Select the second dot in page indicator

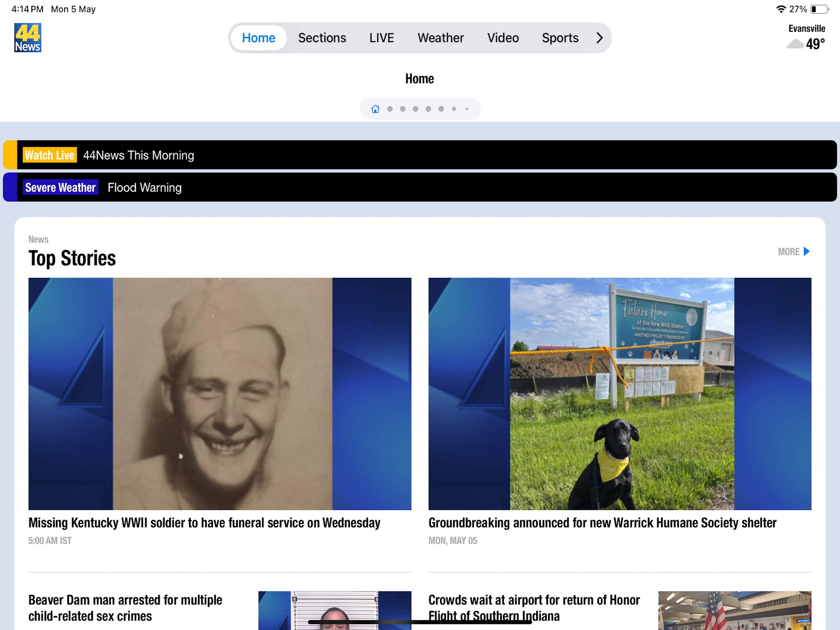tap(402, 109)
